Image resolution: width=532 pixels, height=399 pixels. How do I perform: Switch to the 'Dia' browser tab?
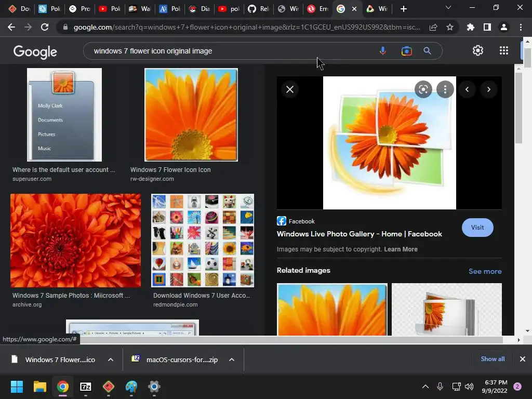(x=200, y=9)
